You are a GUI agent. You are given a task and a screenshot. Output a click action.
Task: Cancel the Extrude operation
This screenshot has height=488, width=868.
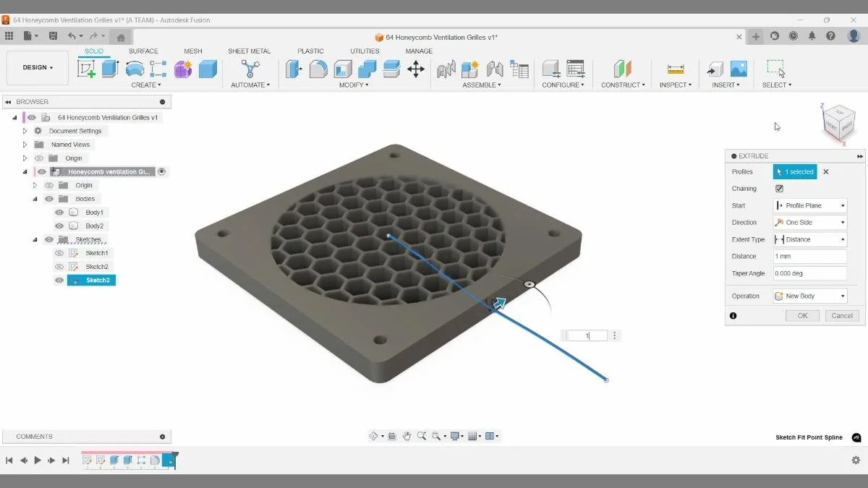[x=841, y=315]
